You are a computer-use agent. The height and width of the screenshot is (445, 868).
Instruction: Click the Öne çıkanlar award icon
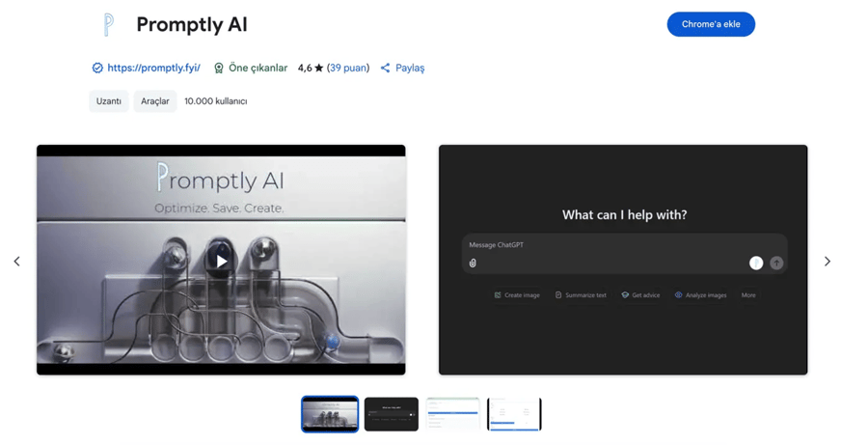[x=219, y=69]
